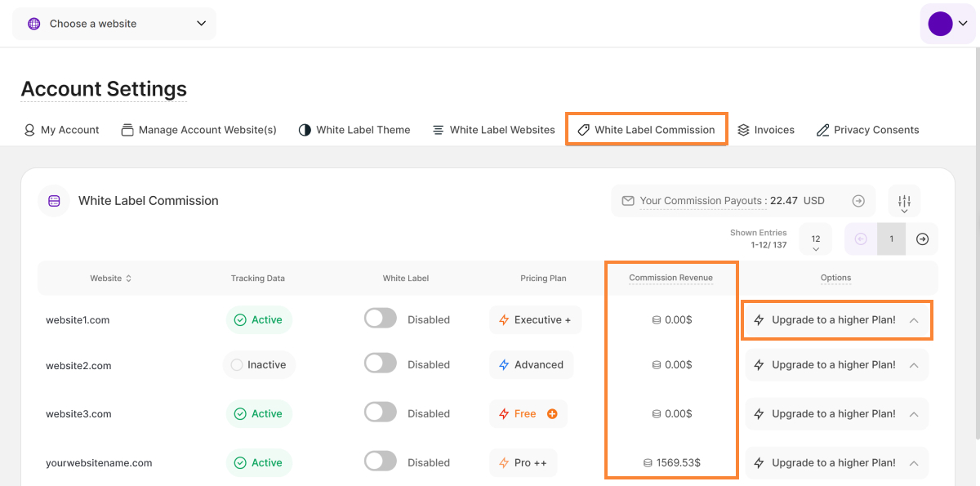The height and width of the screenshot is (486, 980).
Task: Expand options chevron for yourwebsitename.com row
Action: 914,463
